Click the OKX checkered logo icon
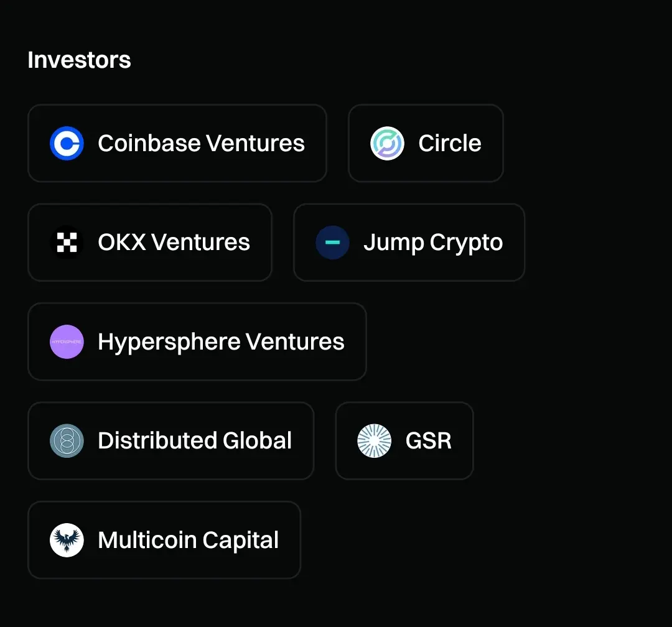The image size is (672, 627). [x=67, y=242]
